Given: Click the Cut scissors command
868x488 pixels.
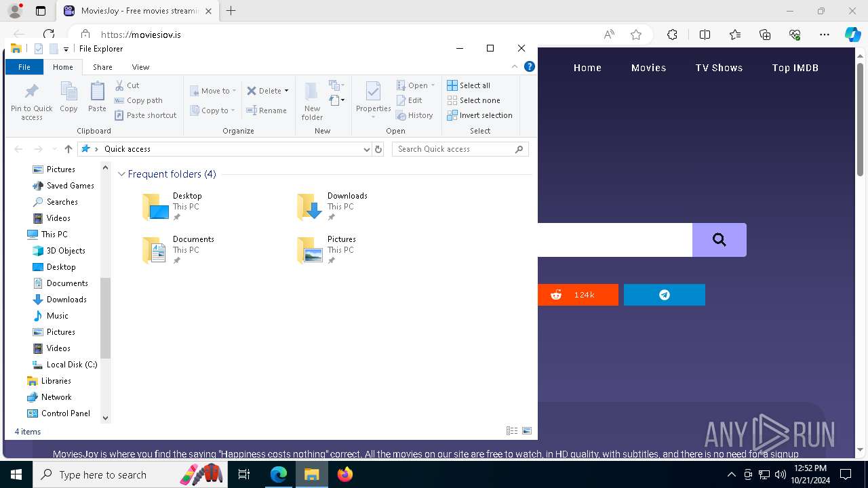Looking at the screenshot, I should [x=127, y=85].
